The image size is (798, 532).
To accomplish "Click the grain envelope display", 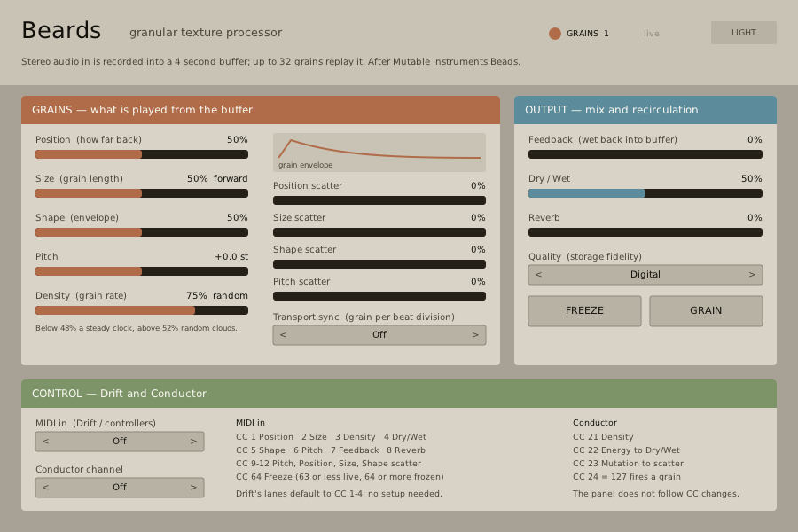I will [x=379, y=153].
